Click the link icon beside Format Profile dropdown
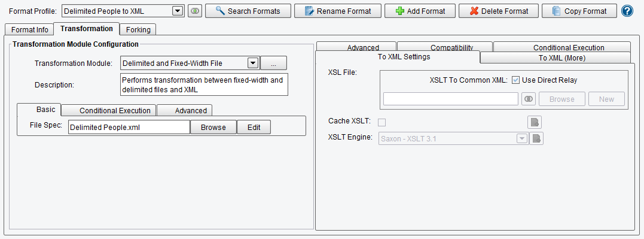The image size is (644, 239). coord(195,11)
